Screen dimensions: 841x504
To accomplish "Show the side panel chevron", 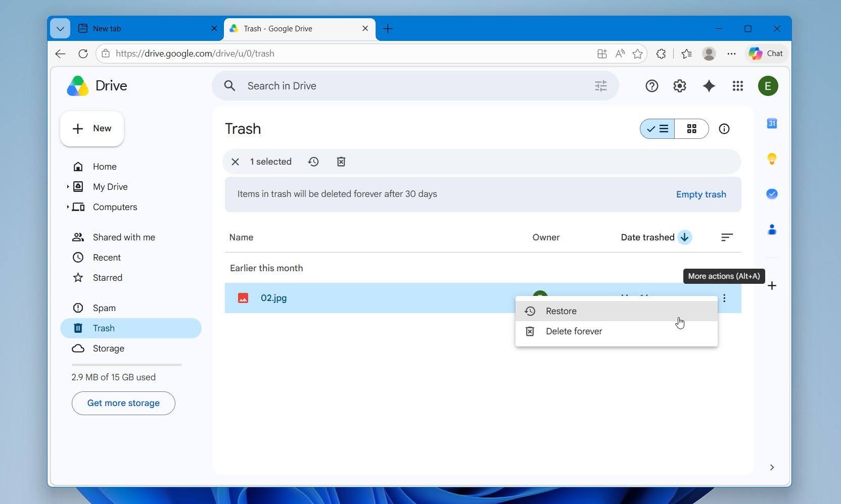I will coord(772,467).
